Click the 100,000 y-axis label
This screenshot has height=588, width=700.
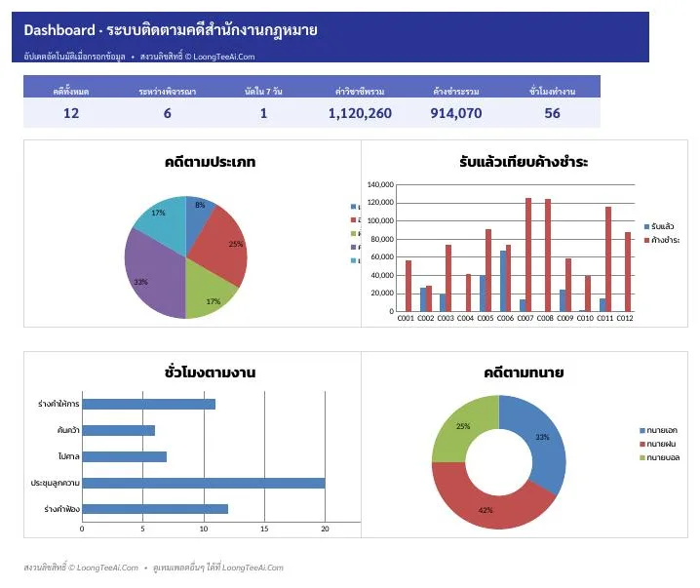tap(381, 220)
